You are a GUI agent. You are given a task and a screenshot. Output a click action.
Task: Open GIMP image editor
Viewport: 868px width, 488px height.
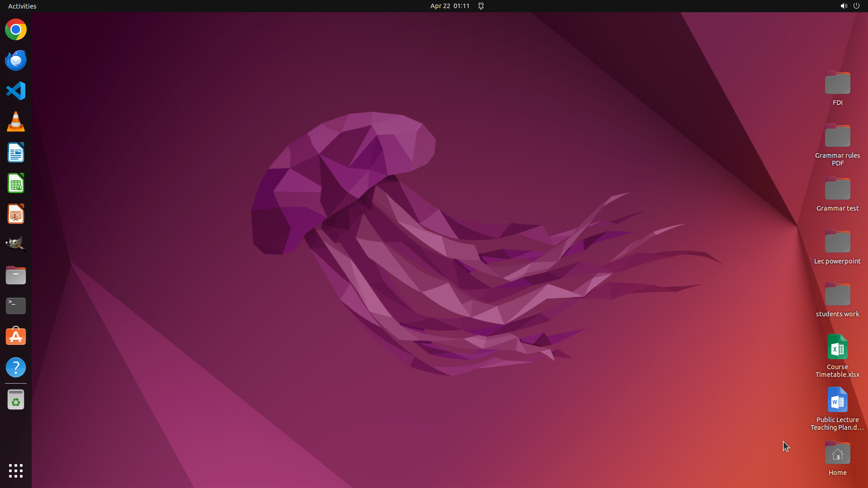point(16,244)
